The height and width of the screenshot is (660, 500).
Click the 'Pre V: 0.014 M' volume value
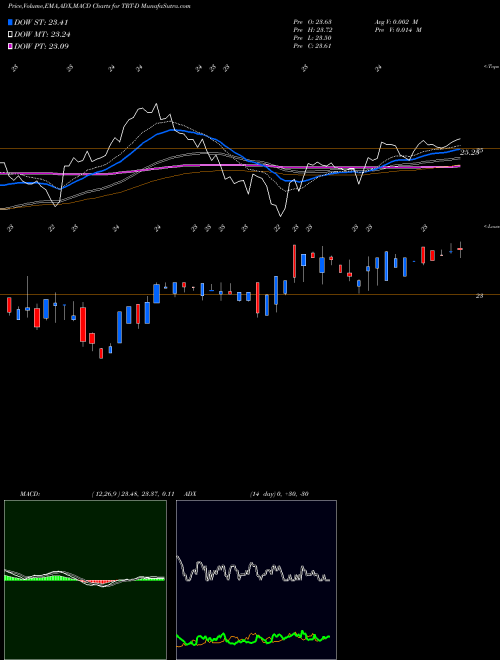pyautogui.click(x=397, y=30)
